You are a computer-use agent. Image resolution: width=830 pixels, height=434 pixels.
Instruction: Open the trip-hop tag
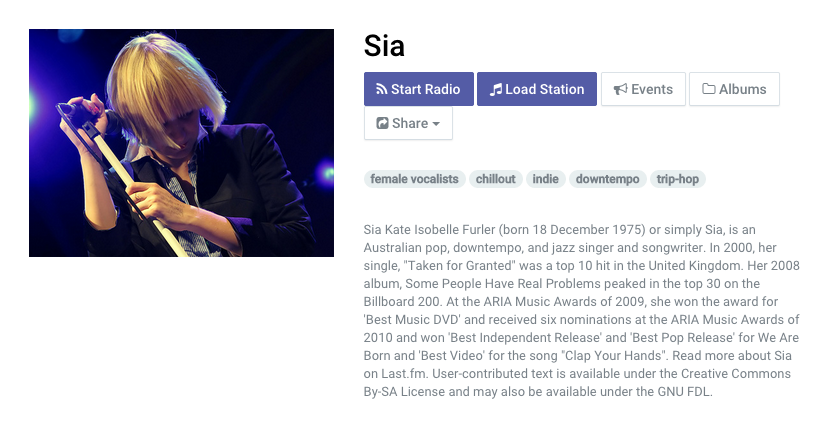[x=678, y=179]
